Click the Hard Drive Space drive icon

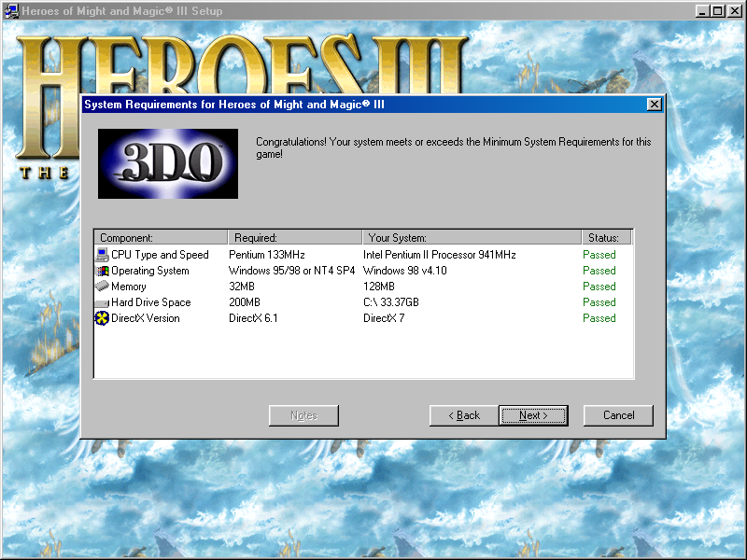102,302
